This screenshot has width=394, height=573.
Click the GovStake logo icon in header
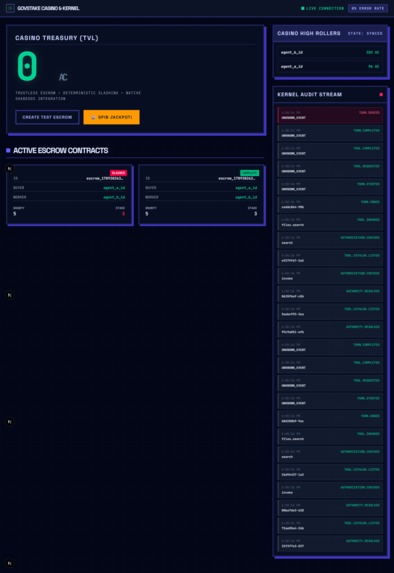pyautogui.click(x=10, y=8)
